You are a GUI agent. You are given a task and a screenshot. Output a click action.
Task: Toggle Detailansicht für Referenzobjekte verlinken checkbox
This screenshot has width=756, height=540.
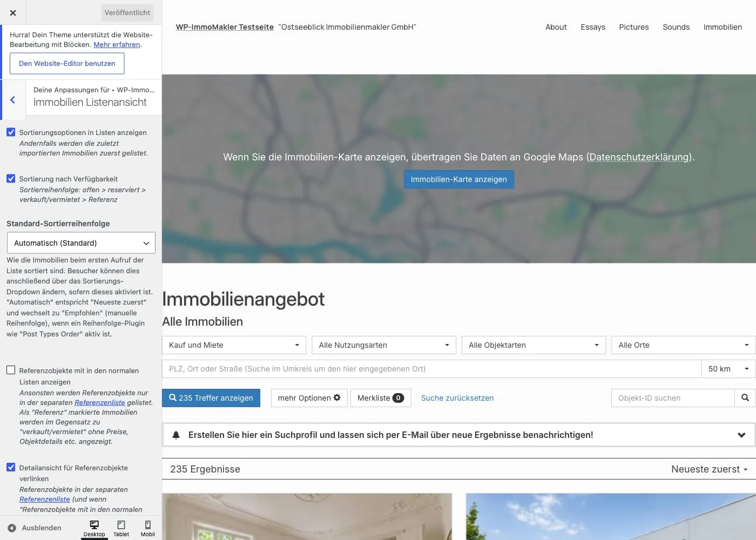[11, 468]
